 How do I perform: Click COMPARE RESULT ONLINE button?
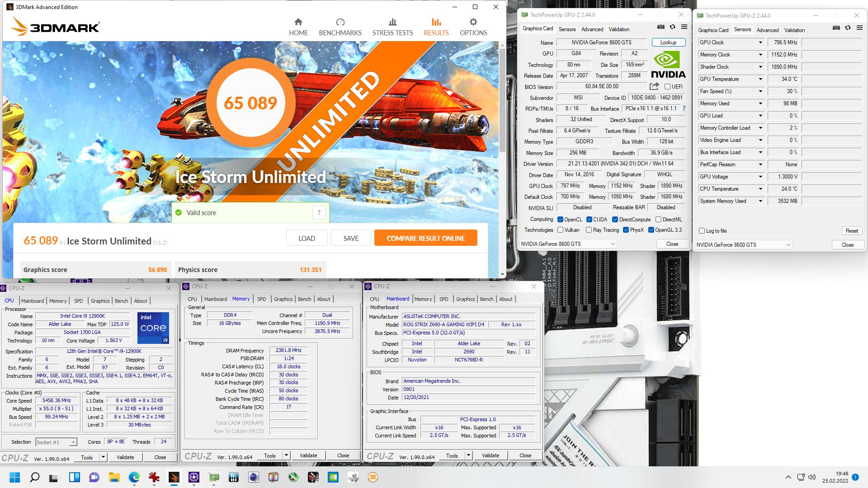(425, 238)
